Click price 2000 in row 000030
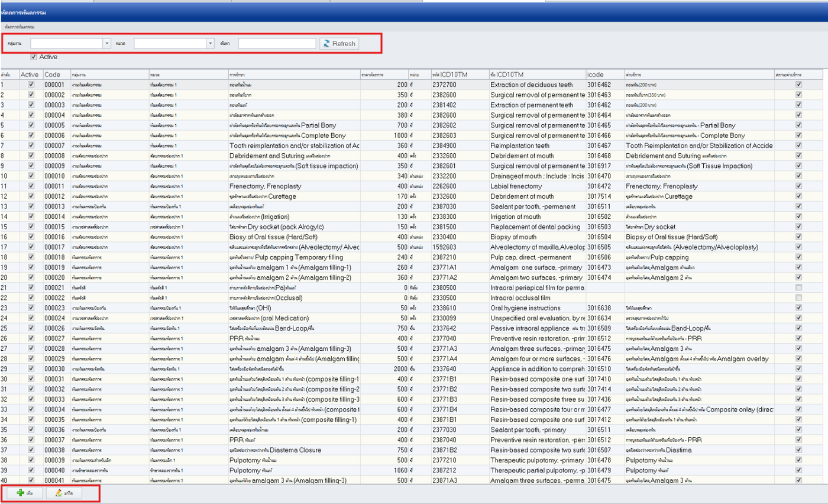 (x=384, y=369)
